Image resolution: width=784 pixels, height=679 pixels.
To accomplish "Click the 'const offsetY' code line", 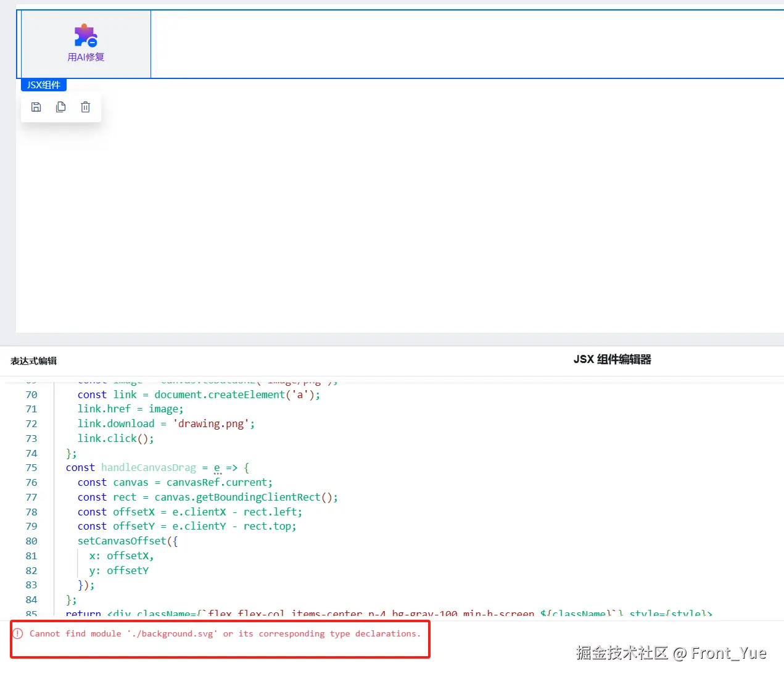I will (187, 527).
